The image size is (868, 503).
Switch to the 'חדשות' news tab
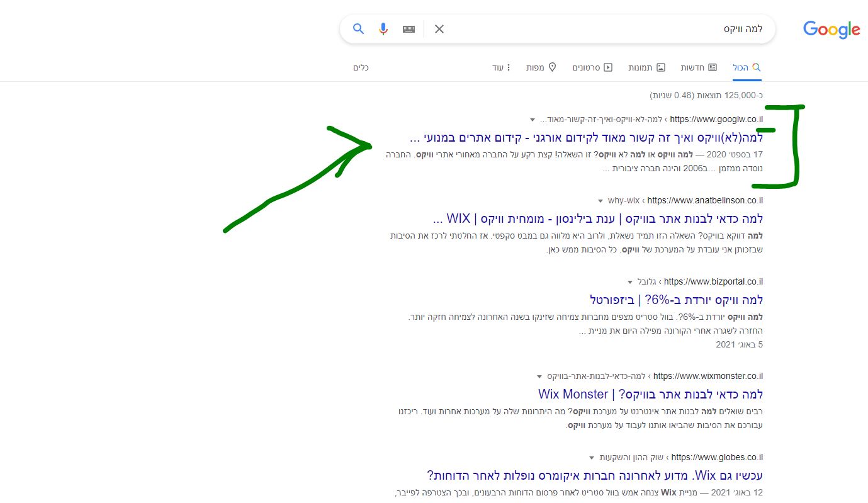click(699, 67)
